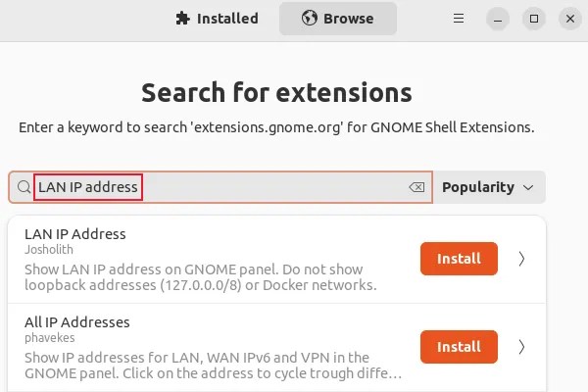588x392 pixels.
Task: Select the All IP Addresses result row
Action: click(276, 347)
